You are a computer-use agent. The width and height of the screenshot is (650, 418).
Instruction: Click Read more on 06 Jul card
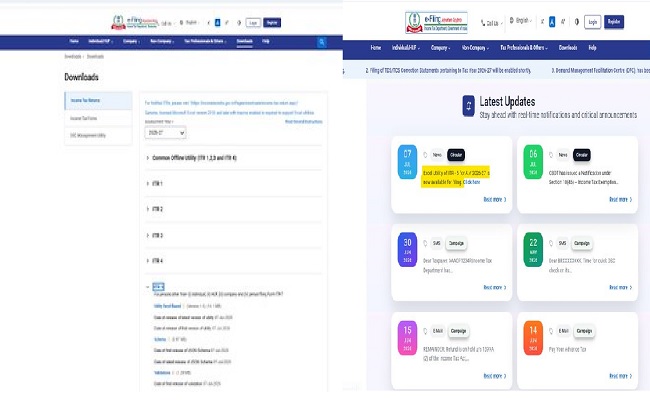(621, 199)
